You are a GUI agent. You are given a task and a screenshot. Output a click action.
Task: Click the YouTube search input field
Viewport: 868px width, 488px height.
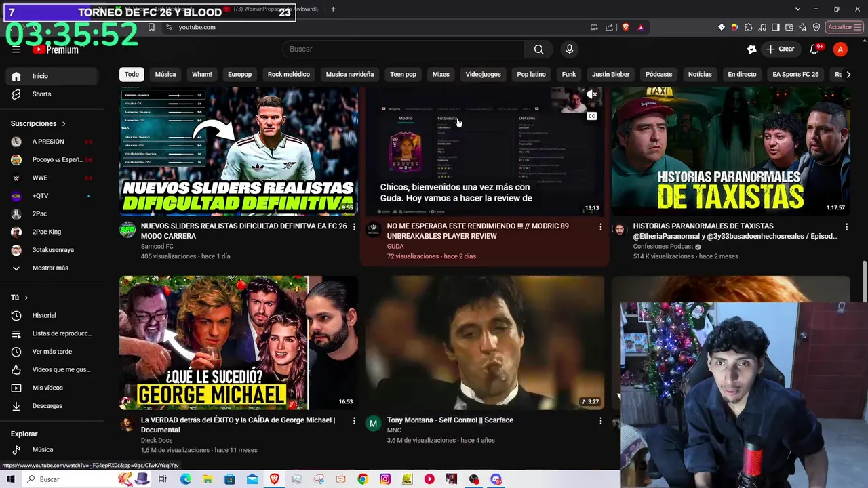click(x=403, y=49)
